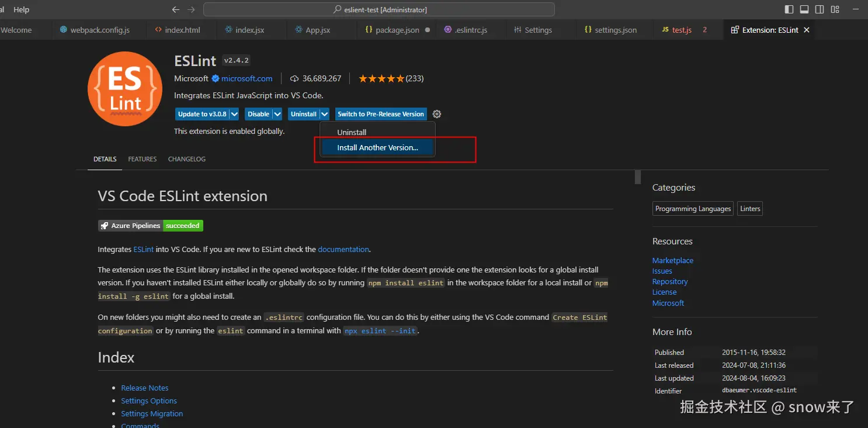Close the Extension: ESLint tab
Image resolution: width=868 pixels, height=428 pixels.
(x=807, y=30)
